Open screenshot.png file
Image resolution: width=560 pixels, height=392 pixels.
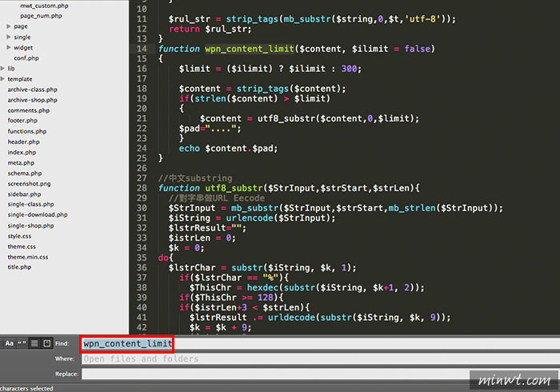pos(30,184)
